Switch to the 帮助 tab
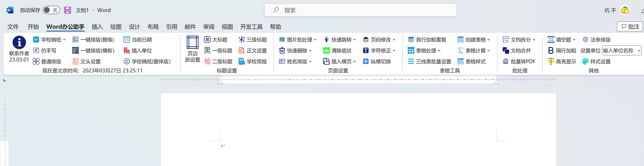The height and width of the screenshot is (166, 644). 276,27
